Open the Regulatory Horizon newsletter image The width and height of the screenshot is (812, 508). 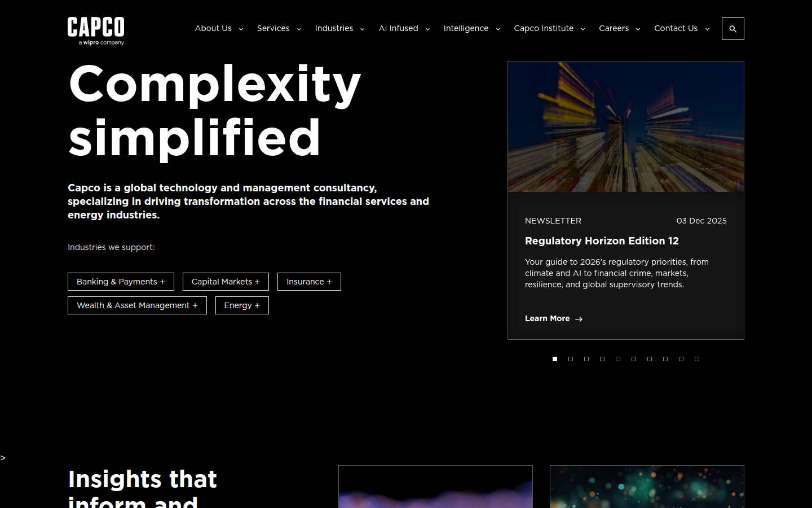pyautogui.click(x=625, y=127)
